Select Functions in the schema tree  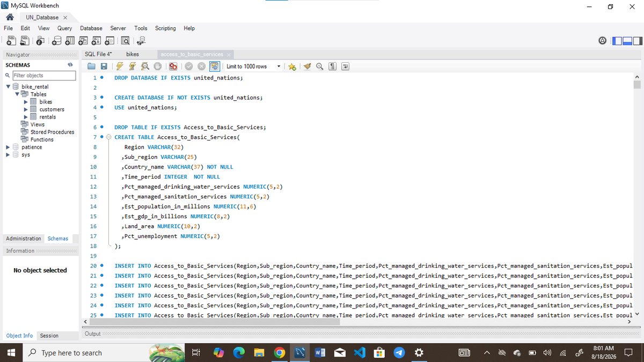point(42,139)
